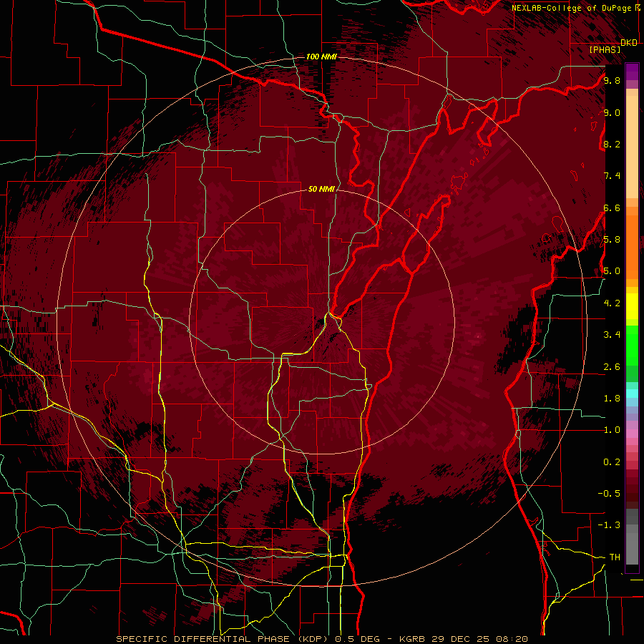Viewport: 644px width, 644px height.
Task: Click the TH threshold label on the scale
Action: [615, 557]
